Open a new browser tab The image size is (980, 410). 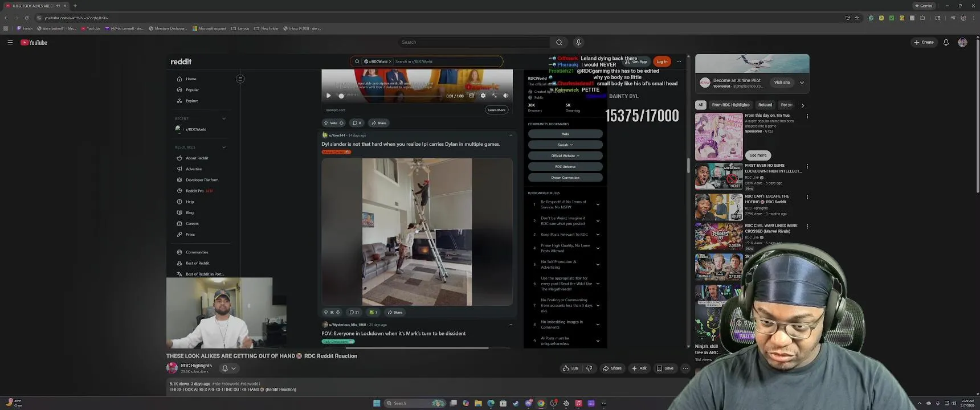[75, 6]
